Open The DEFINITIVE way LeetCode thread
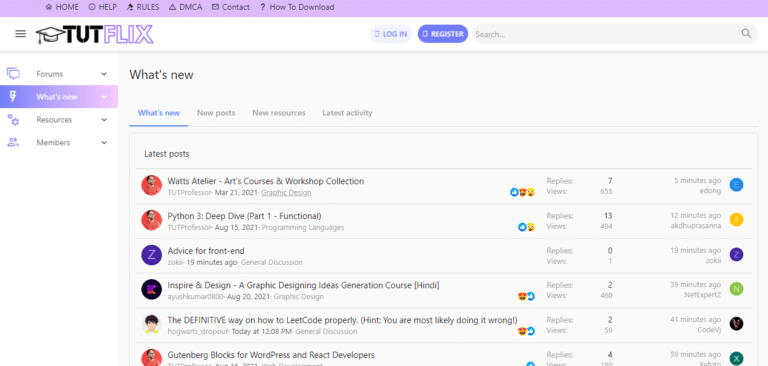The width and height of the screenshot is (768, 366). pyautogui.click(x=342, y=320)
